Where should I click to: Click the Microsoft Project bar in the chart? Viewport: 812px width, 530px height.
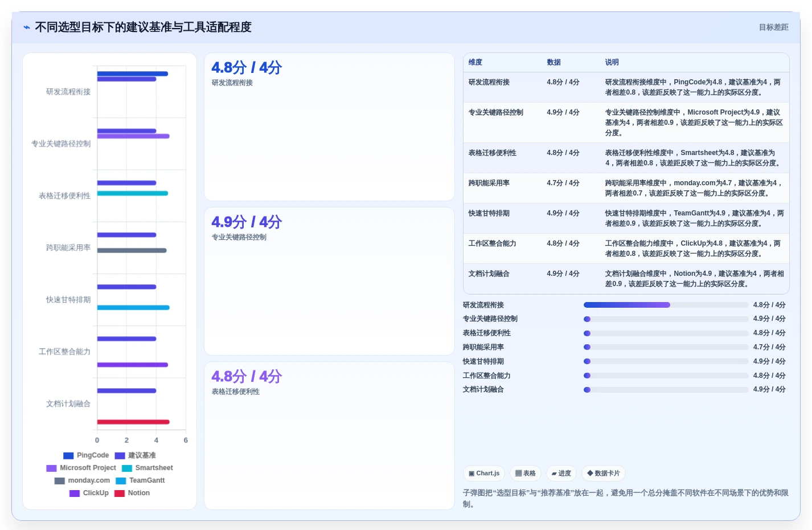[133, 136]
